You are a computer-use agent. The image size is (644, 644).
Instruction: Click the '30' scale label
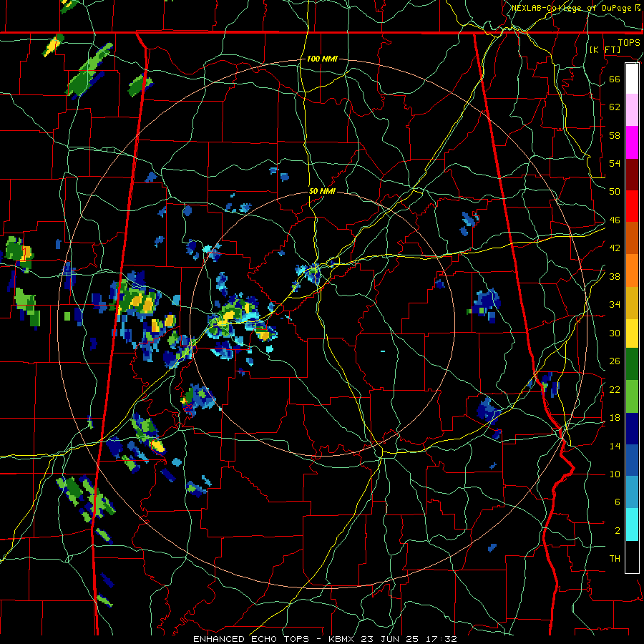pyautogui.click(x=615, y=333)
